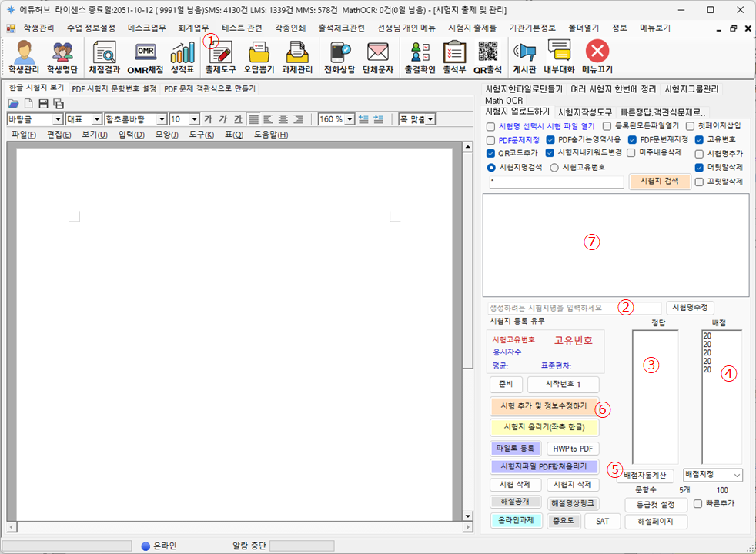Screen dimensions: 756x554
Task: Expand the 함초롬바탕 font dropdown
Action: pyautogui.click(x=162, y=119)
